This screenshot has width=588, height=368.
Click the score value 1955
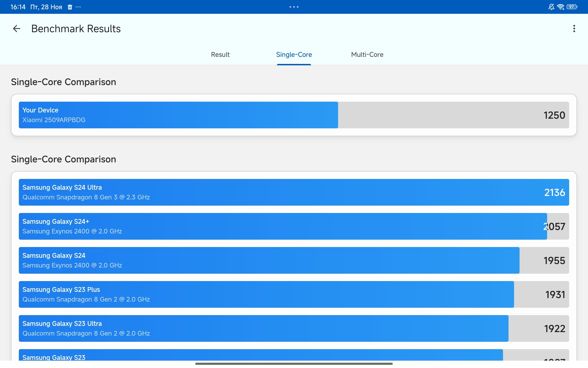(x=554, y=261)
